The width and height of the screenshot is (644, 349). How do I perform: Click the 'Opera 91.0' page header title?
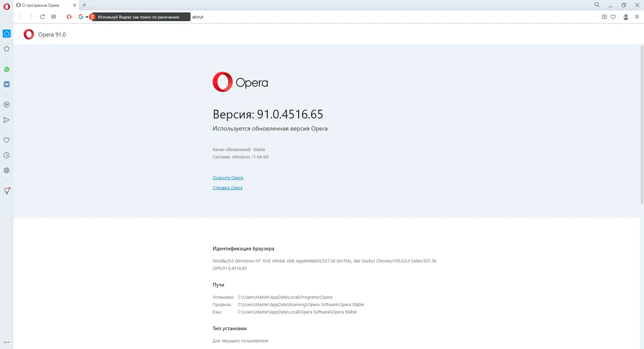52,35
